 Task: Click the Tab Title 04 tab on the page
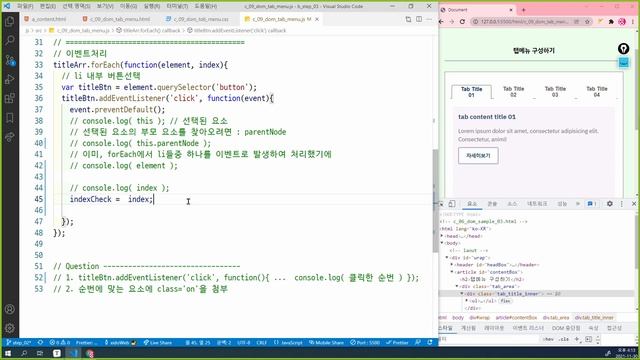[597, 91]
